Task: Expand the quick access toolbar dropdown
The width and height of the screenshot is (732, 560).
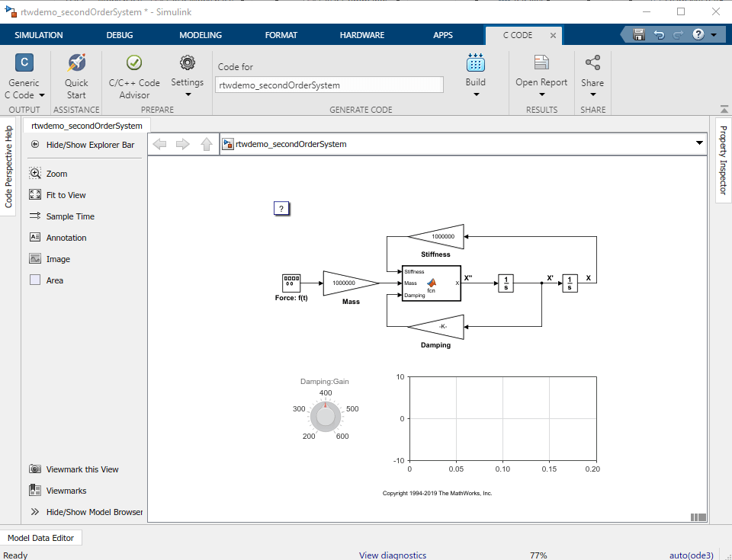Action: [714, 35]
